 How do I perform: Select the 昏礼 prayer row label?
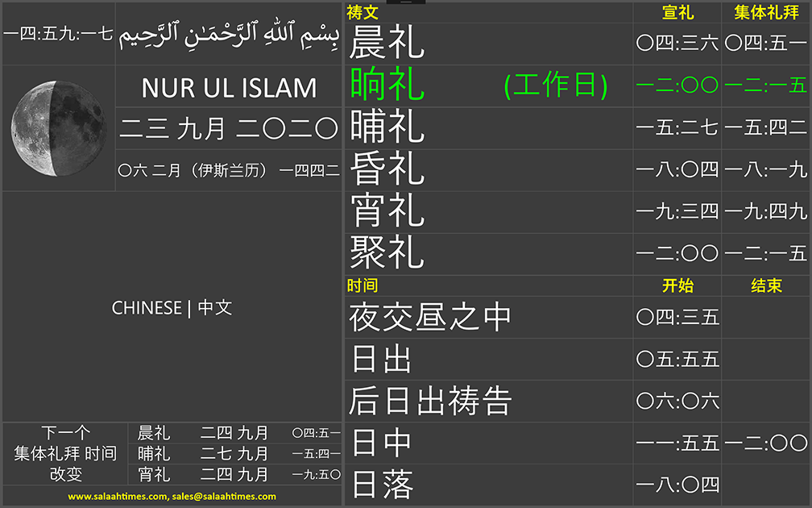point(387,169)
